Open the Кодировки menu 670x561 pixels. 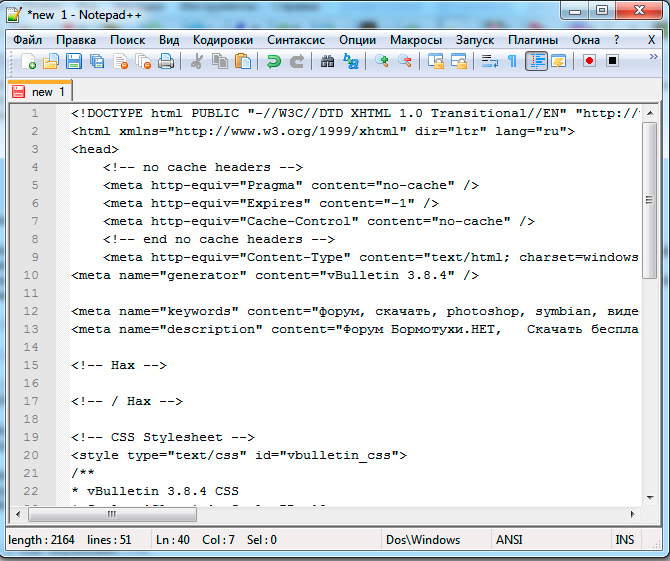coord(222,39)
